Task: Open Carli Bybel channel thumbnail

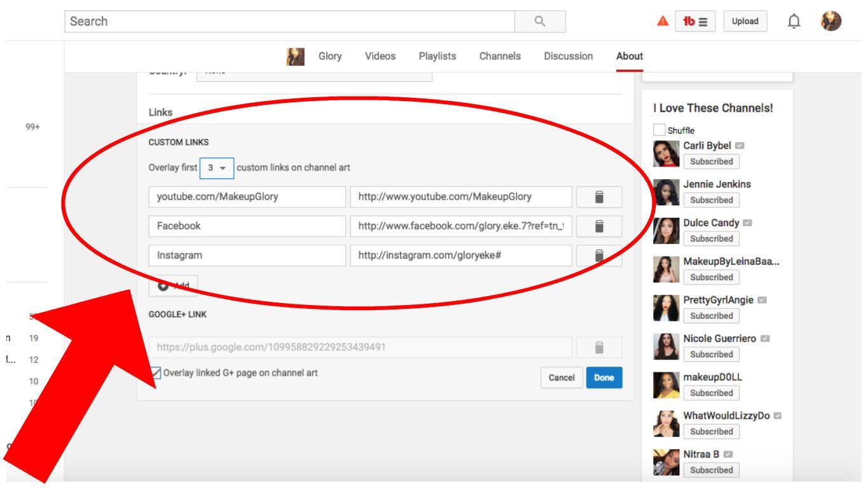Action: pos(666,153)
